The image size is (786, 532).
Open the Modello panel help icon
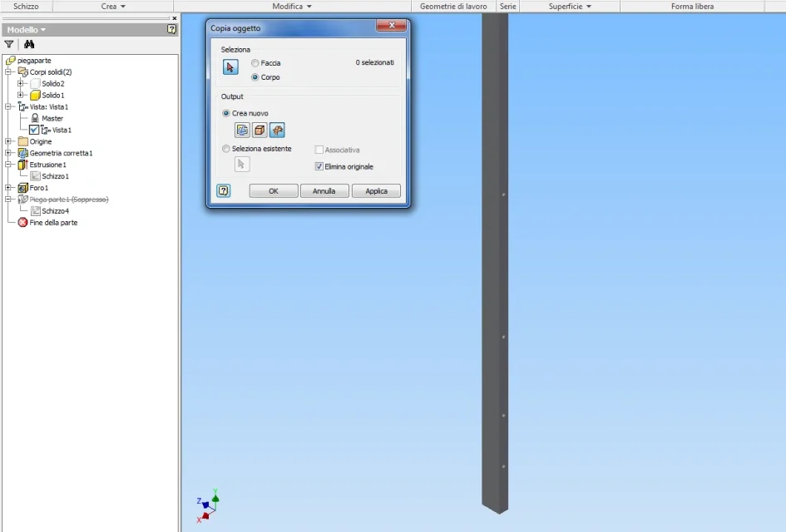[x=171, y=30]
